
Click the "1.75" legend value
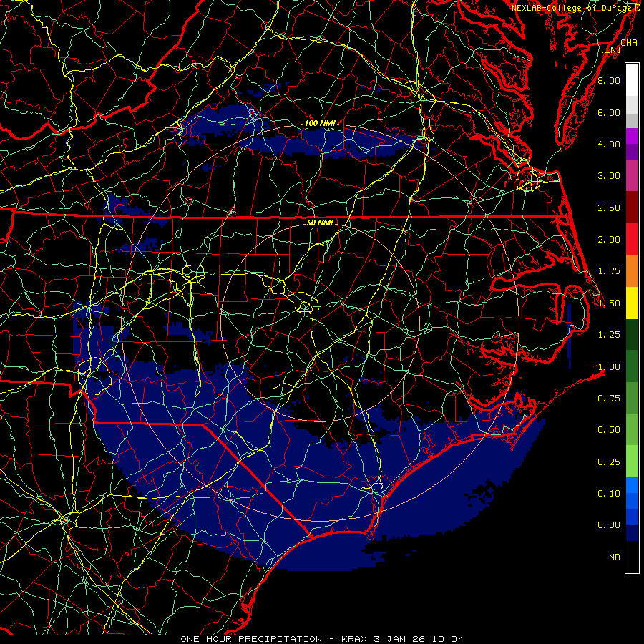(609, 271)
